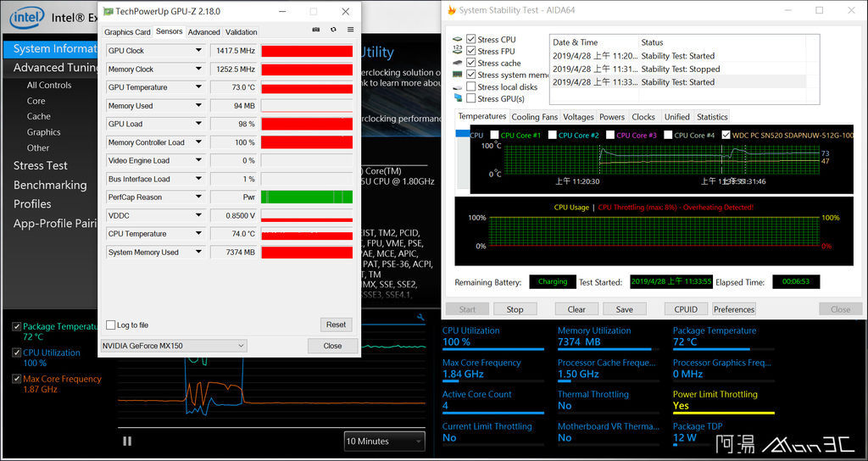Select Profiles in XTU sidebar
Viewport: 868px width, 461px height.
[x=32, y=203]
